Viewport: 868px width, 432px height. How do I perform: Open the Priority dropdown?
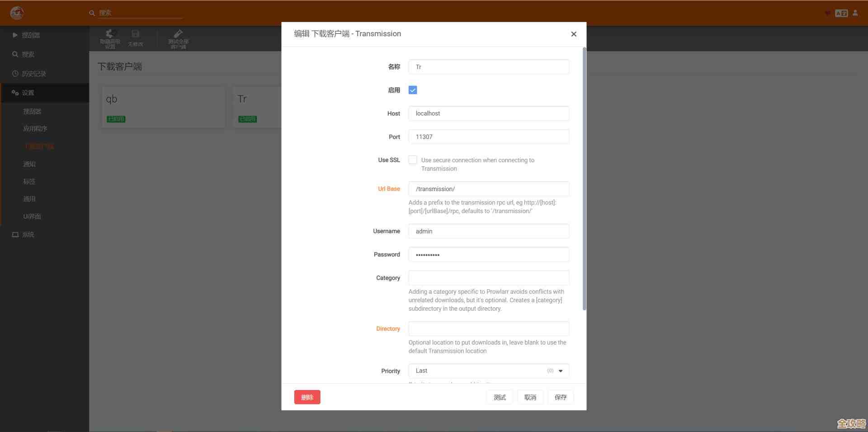click(x=488, y=371)
